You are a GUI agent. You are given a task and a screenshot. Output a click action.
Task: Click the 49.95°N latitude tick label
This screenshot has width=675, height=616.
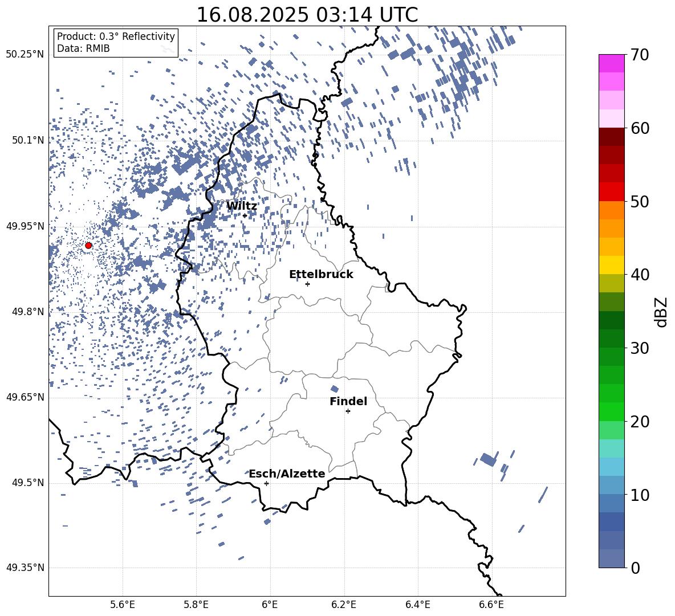tap(25, 226)
